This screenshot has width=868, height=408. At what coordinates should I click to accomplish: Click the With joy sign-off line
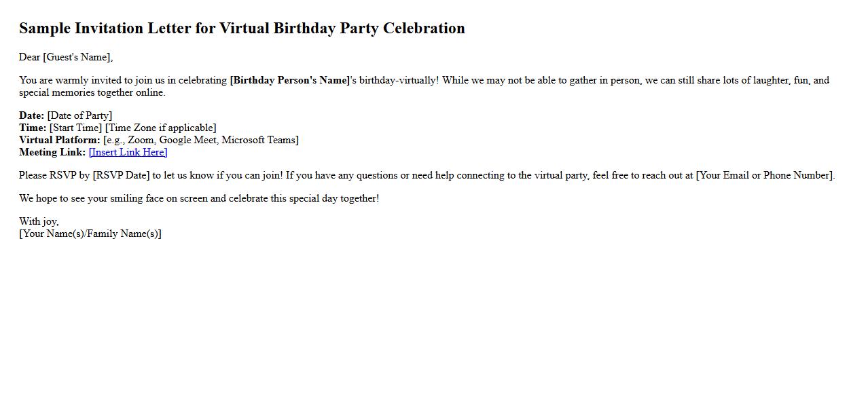(x=39, y=221)
